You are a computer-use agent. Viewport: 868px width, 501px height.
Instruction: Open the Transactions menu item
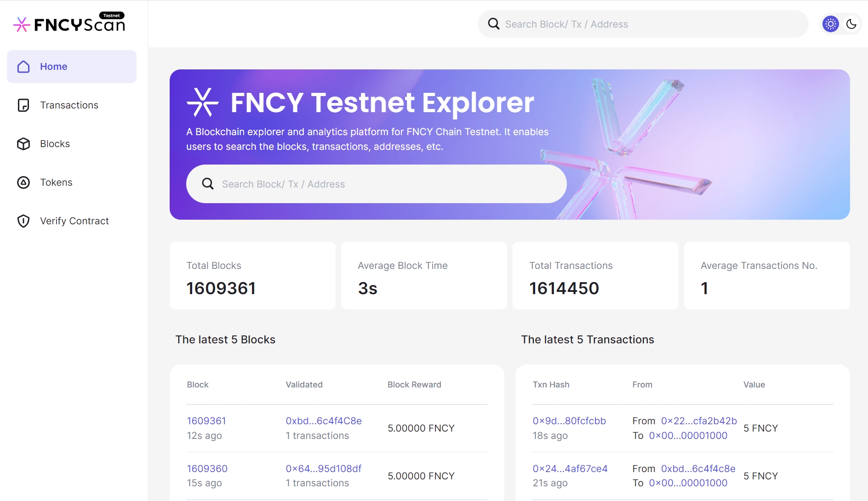[x=69, y=105]
